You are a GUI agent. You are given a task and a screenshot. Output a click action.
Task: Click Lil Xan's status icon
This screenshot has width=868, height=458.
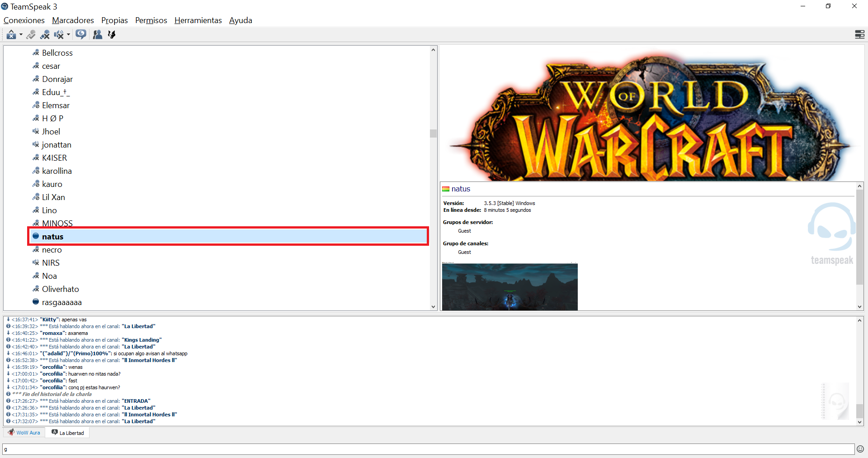click(36, 197)
